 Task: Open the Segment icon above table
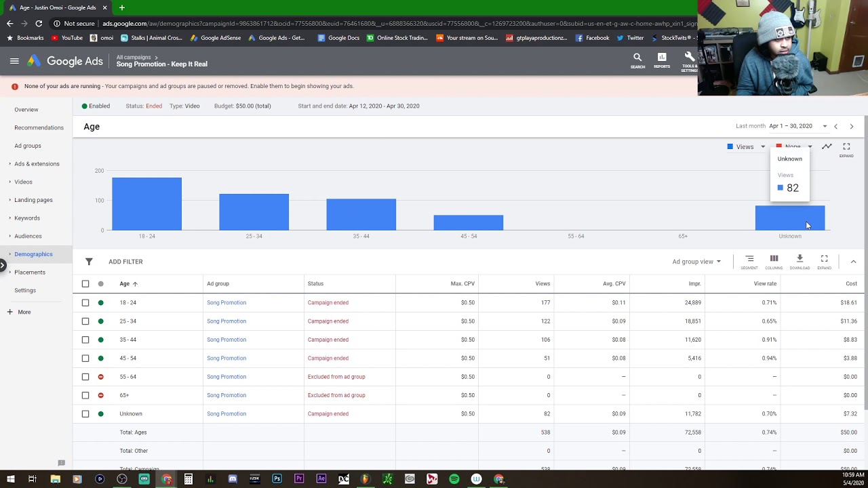click(749, 259)
